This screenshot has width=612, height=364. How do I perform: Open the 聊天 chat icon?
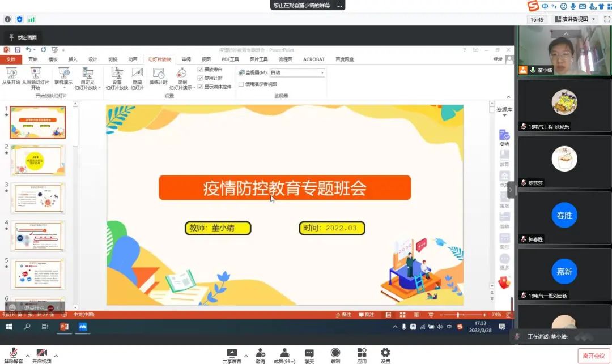(309, 353)
